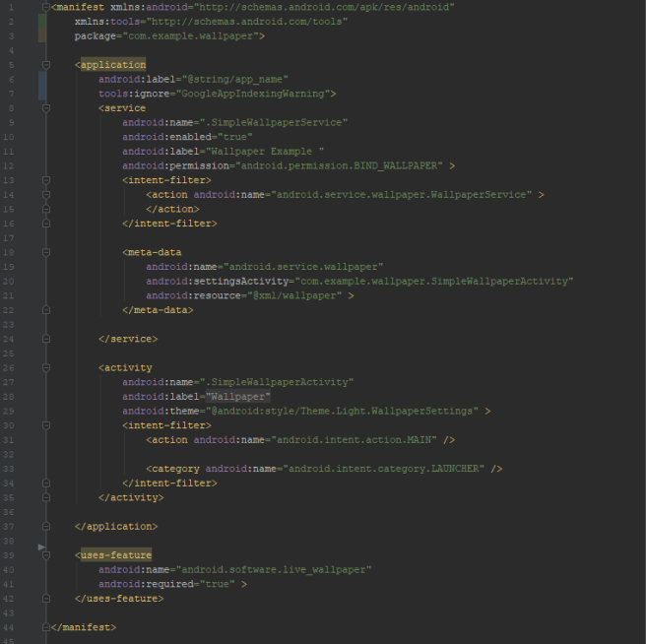Screen dimensions: 646x644
Task: Click the green change marker on line 2
Action: [x=41, y=22]
